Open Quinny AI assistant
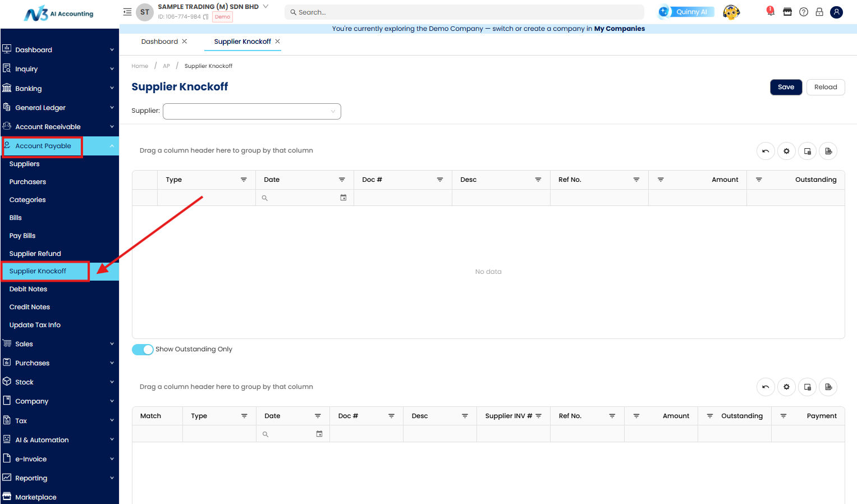This screenshot has height=504, width=857. 687,12
